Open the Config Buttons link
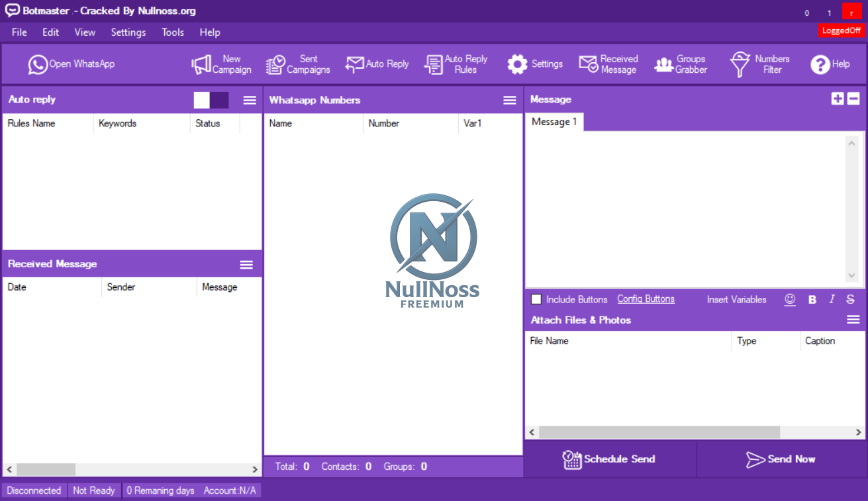This screenshot has width=868, height=501. click(x=646, y=299)
